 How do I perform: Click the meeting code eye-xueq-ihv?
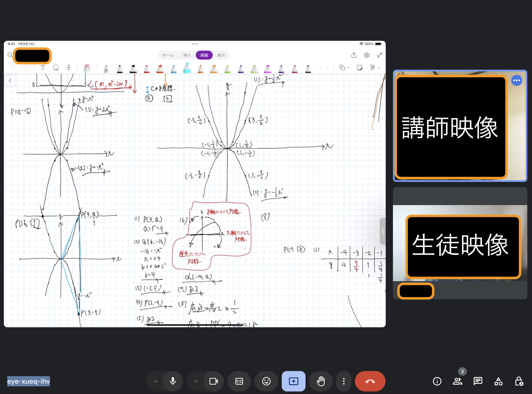[28, 381]
